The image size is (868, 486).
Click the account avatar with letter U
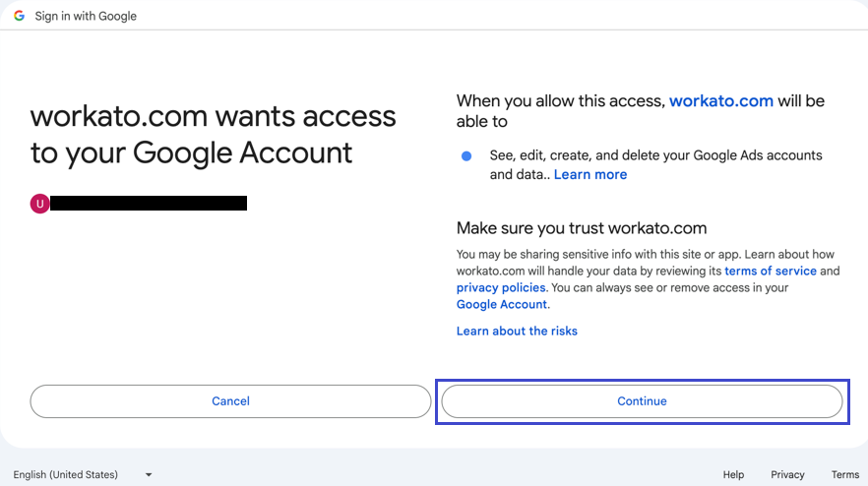[x=39, y=204]
